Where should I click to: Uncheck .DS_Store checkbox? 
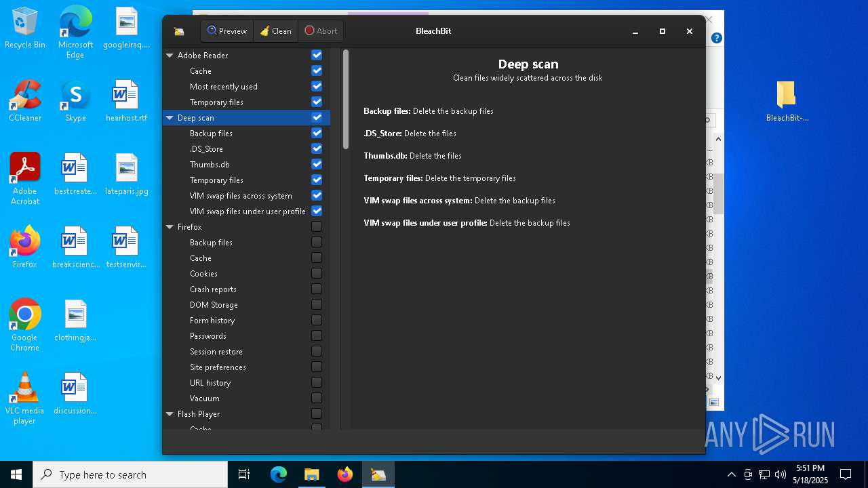click(317, 148)
